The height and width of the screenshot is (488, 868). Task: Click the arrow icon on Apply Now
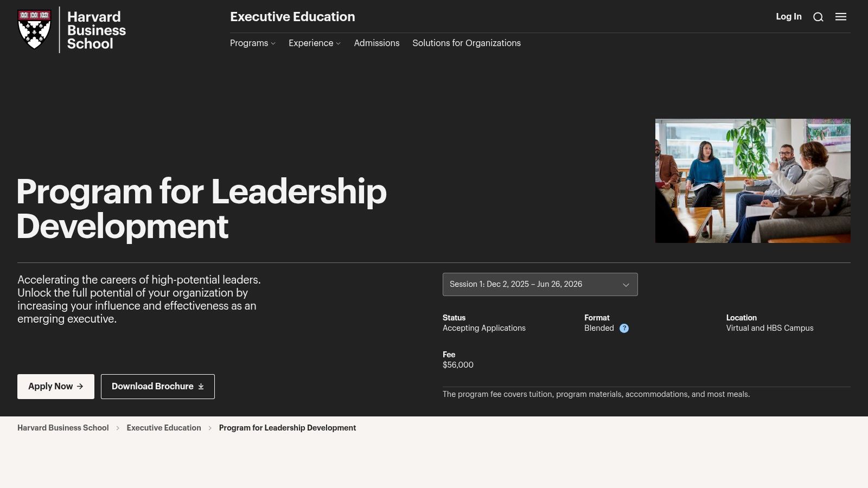click(80, 387)
